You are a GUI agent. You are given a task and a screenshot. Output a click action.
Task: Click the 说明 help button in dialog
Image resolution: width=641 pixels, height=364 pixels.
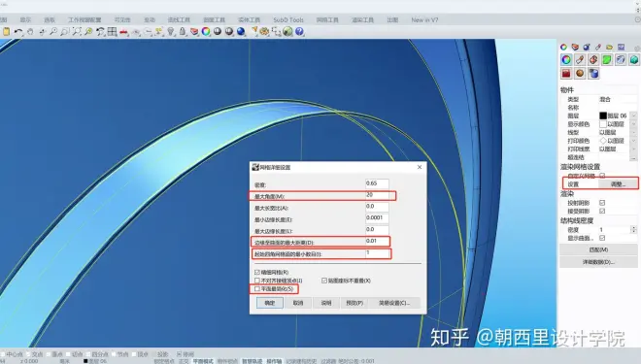click(326, 303)
